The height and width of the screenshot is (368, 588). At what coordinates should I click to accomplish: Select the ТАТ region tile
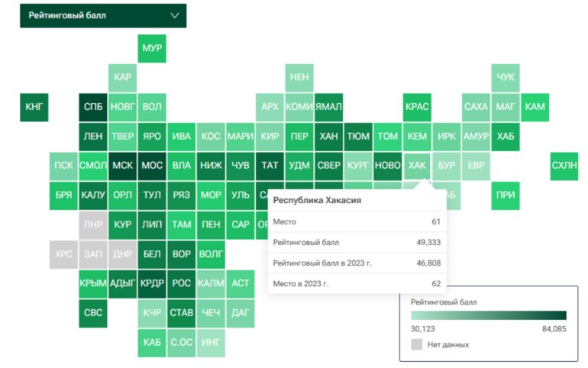click(x=270, y=166)
